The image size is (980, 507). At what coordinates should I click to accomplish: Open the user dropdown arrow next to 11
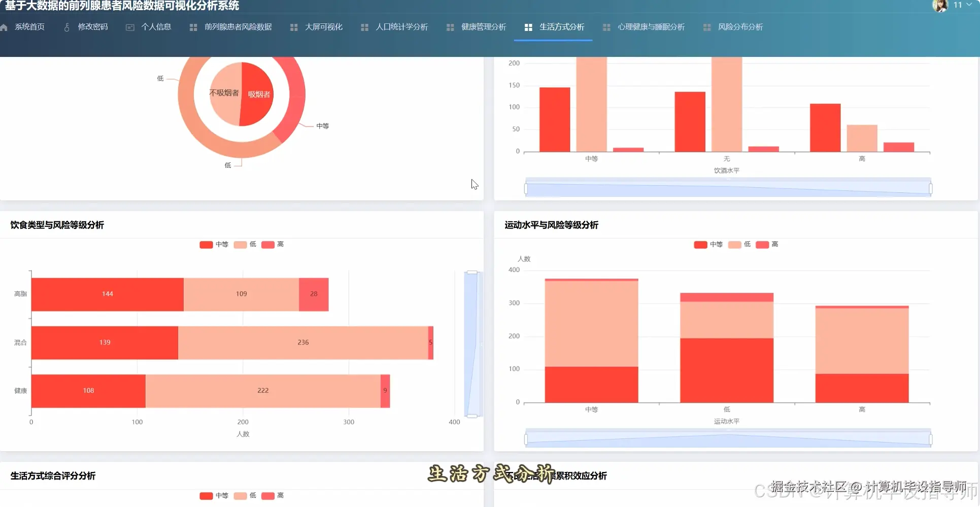coord(969,5)
